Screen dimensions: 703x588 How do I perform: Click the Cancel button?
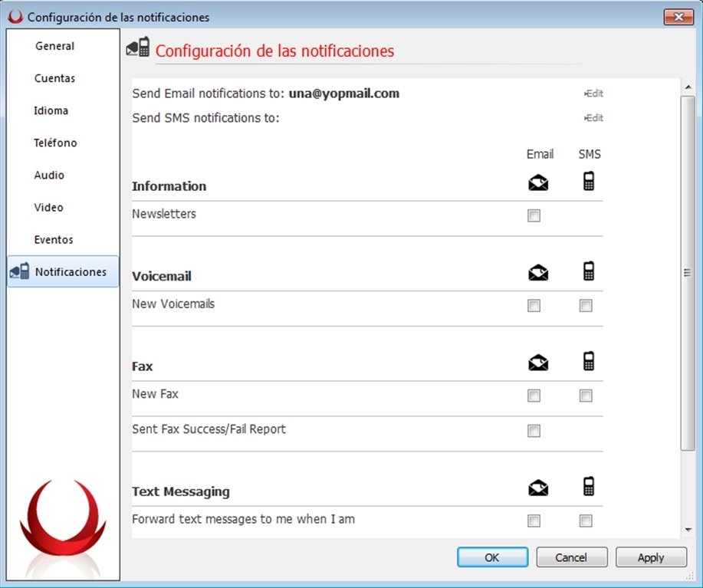pyautogui.click(x=572, y=557)
